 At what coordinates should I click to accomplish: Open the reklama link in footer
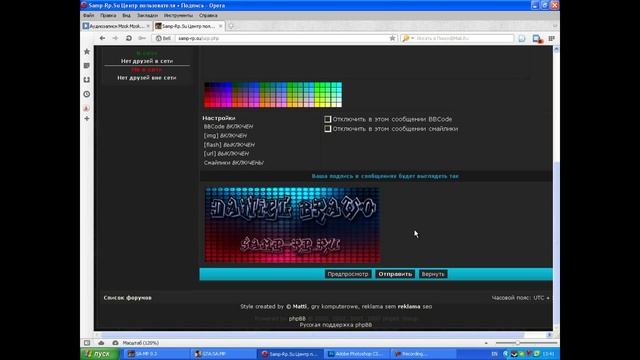coord(409,307)
